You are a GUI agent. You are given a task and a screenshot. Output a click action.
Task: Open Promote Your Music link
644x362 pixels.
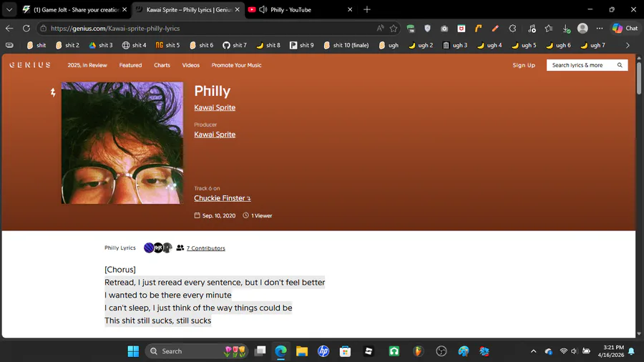236,65
